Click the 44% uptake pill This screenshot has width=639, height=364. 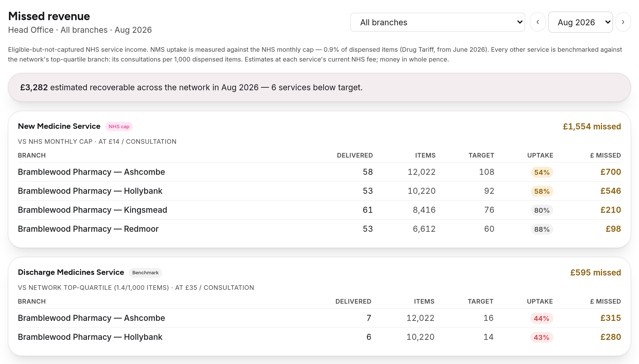[x=542, y=318]
